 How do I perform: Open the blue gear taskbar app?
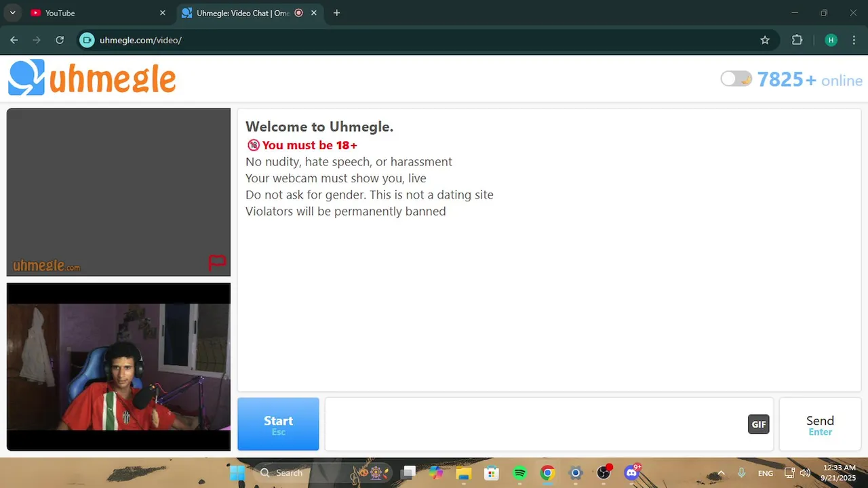[x=576, y=472]
